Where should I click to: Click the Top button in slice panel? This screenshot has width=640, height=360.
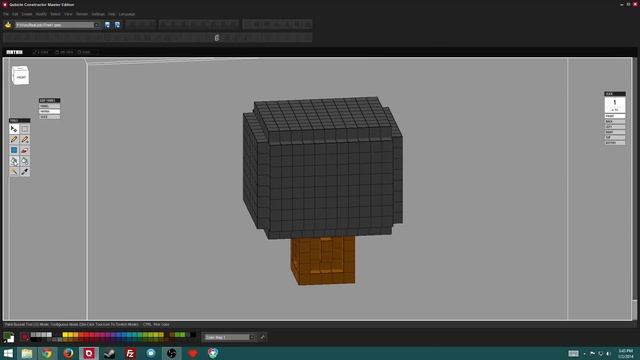click(615, 137)
